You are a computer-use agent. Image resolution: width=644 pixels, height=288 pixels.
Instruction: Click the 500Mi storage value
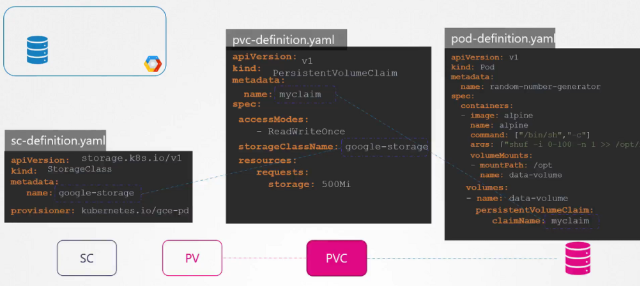point(336,184)
